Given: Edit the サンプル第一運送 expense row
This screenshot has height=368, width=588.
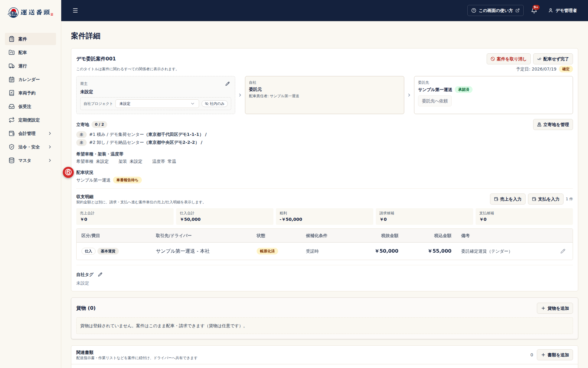Looking at the screenshot, I should coord(563,251).
